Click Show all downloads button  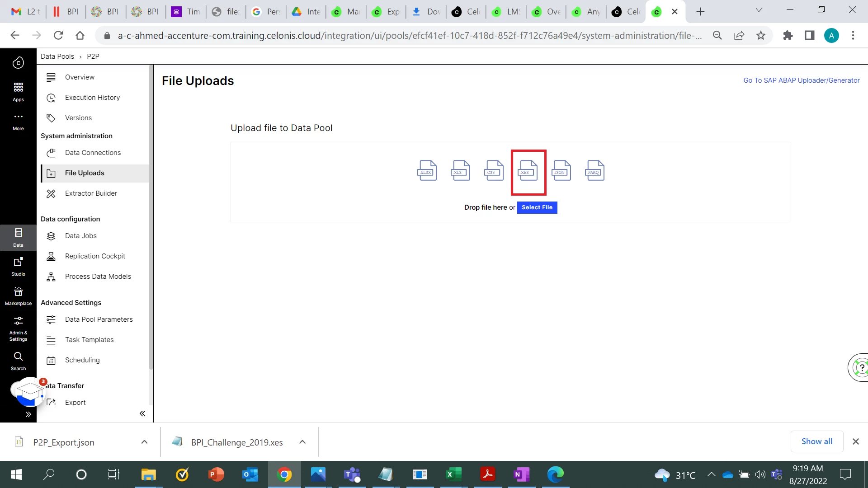[x=816, y=441]
